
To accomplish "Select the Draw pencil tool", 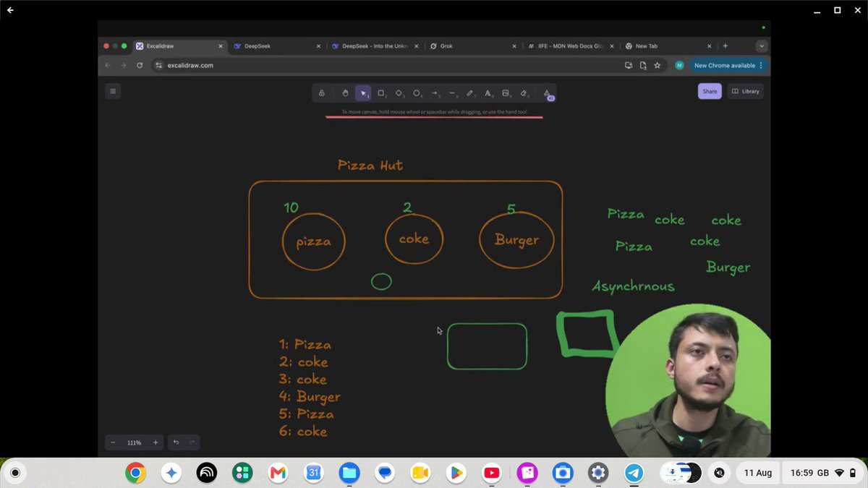I will click(x=470, y=93).
